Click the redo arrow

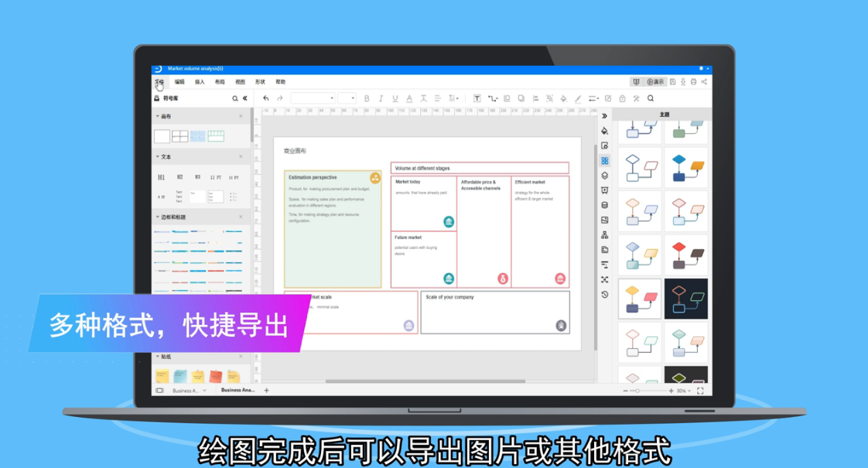[x=280, y=98]
